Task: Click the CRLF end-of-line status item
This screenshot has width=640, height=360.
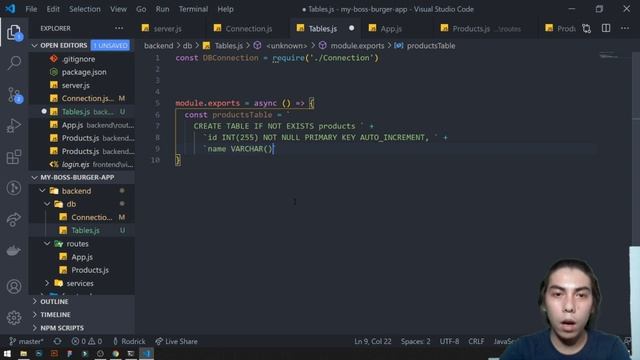Action: (476, 341)
